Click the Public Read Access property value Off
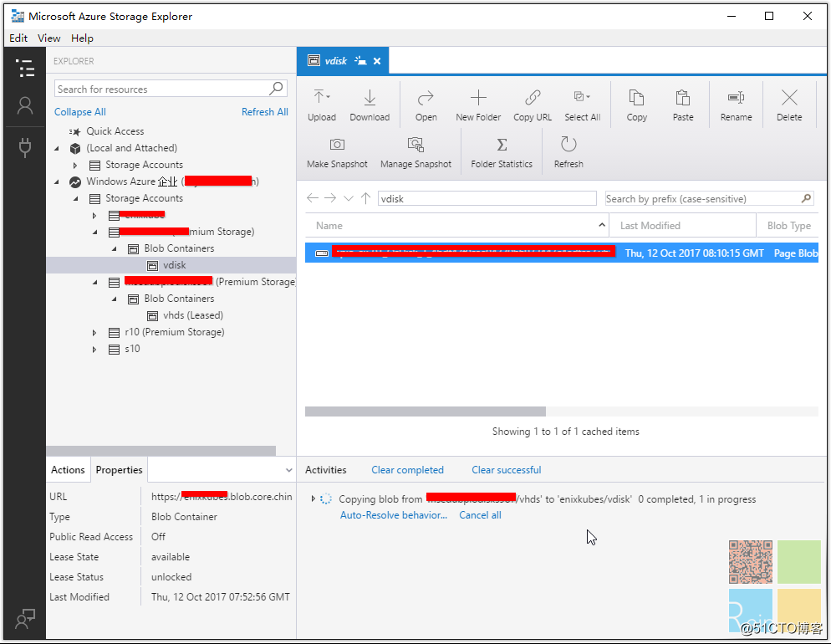 [x=158, y=536]
